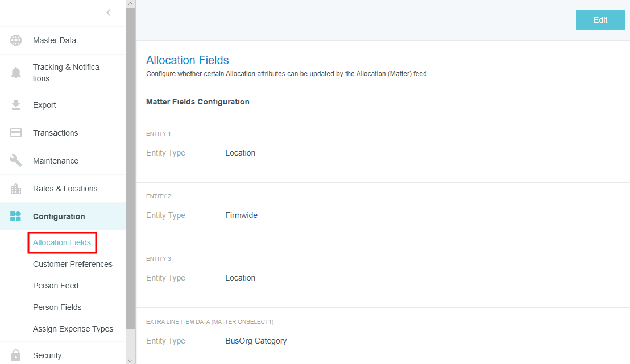Collapse the Configuration menu section
The image size is (630, 364).
[x=59, y=216]
